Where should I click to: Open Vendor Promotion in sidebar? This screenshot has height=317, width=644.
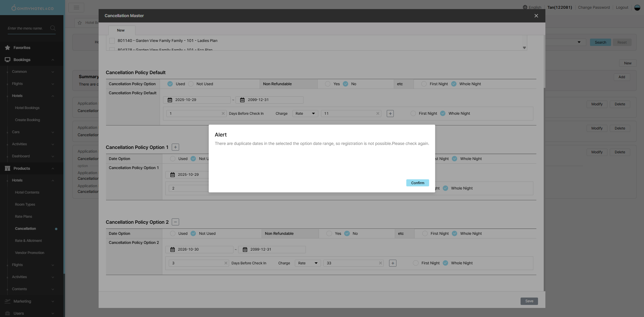coord(30,253)
